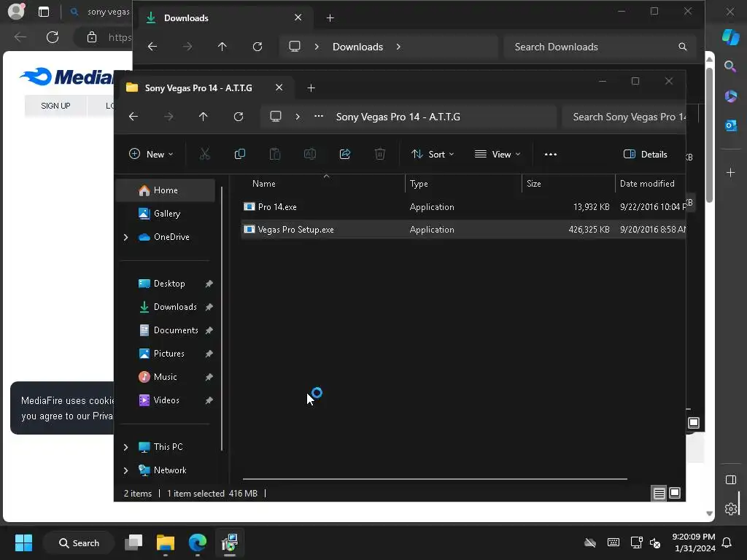Image resolution: width=747 pixels, height=560 pixels.
Task: Click the Paste clipboard icon
Action: coord(275,154)
